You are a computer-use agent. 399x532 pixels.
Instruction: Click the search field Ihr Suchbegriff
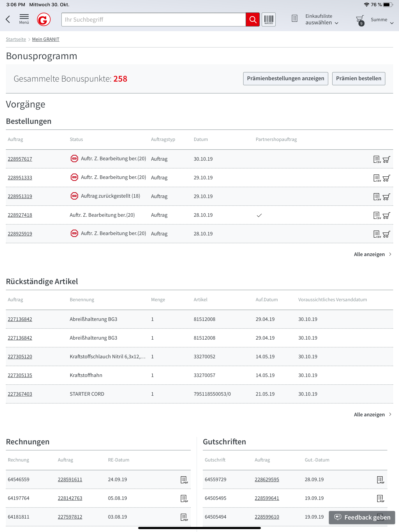(154, 19)
